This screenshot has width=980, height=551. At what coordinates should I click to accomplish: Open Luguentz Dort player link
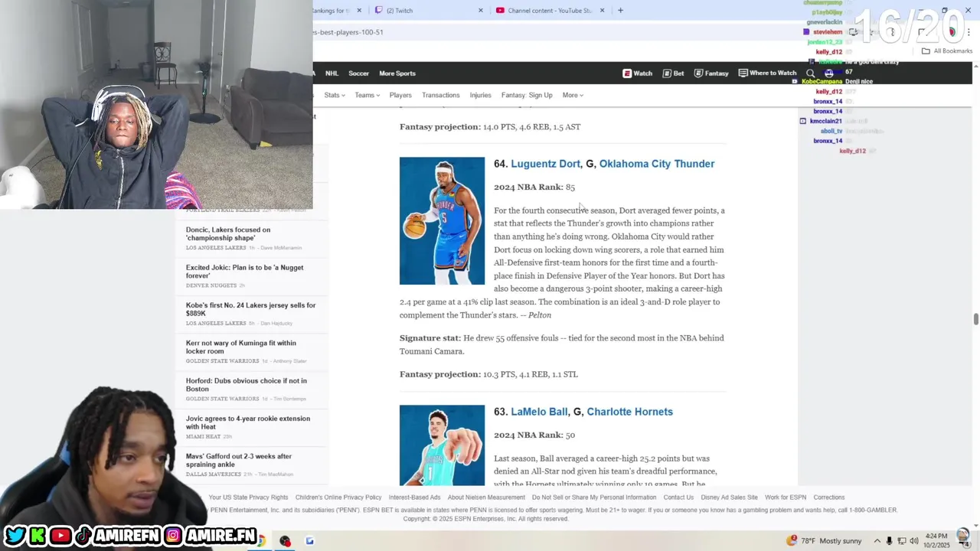pyautogui.click(x=545, y=164)
